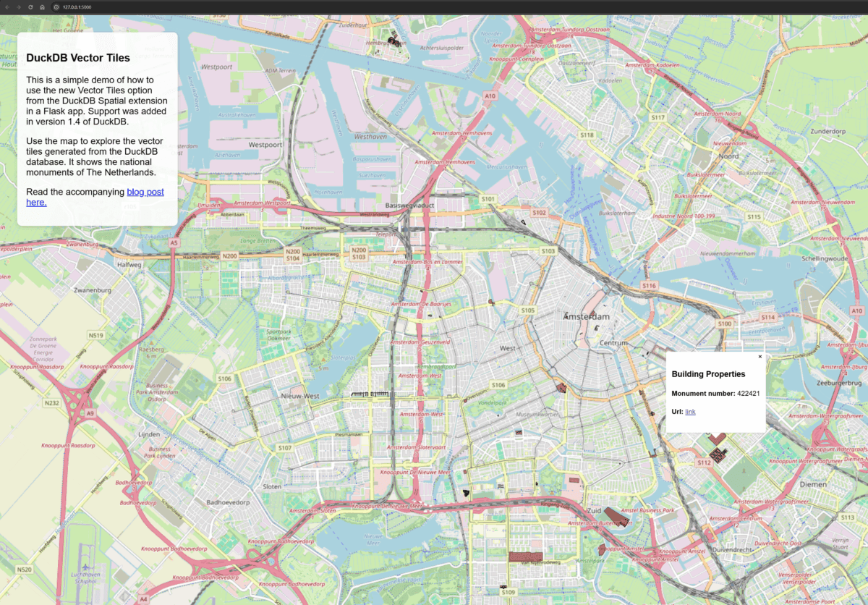Image resolution: width=868 pixels, height=605 pixels.
Task: Click the S116 road shield on map
Action: 648,287
